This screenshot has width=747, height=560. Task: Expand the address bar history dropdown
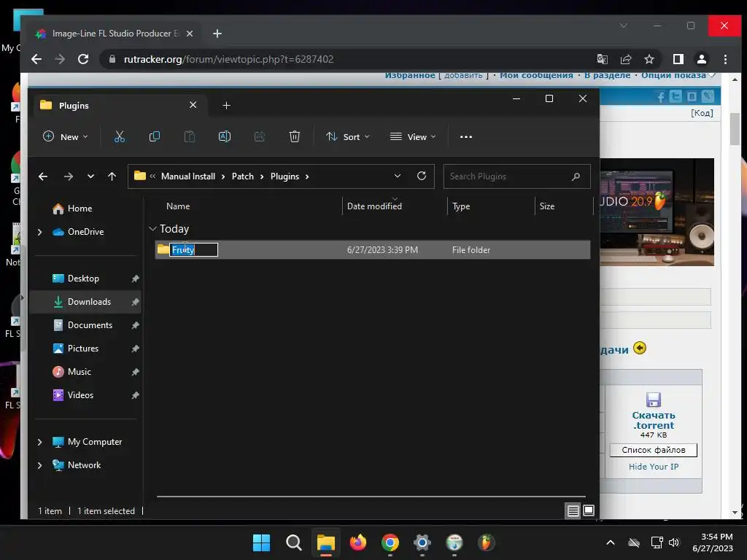[398, 176]
